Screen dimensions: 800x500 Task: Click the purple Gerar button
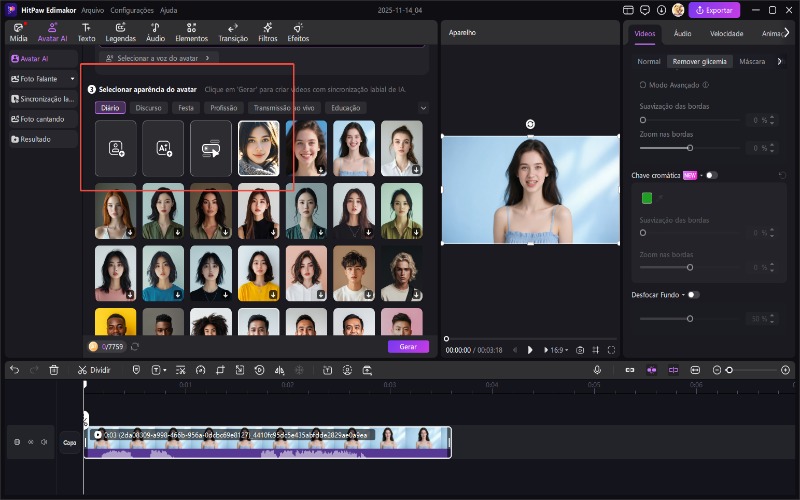pyautogui.click(x=408, y=346)
